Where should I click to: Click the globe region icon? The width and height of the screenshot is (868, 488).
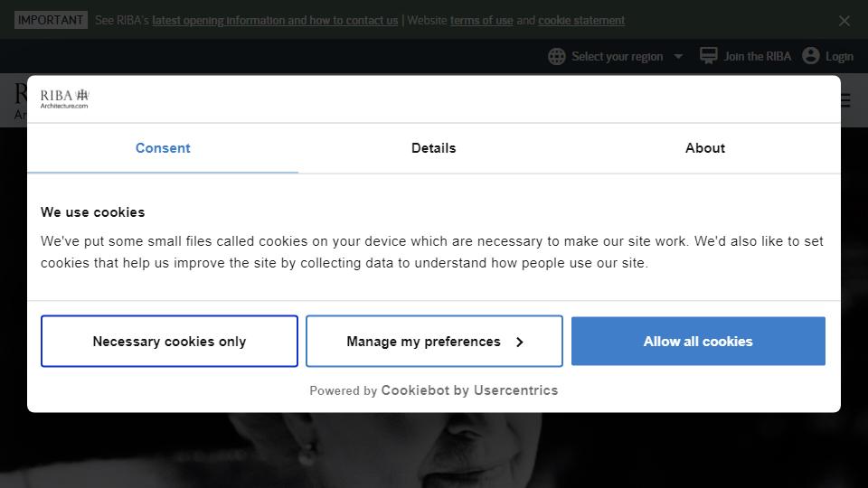point(556,56)
